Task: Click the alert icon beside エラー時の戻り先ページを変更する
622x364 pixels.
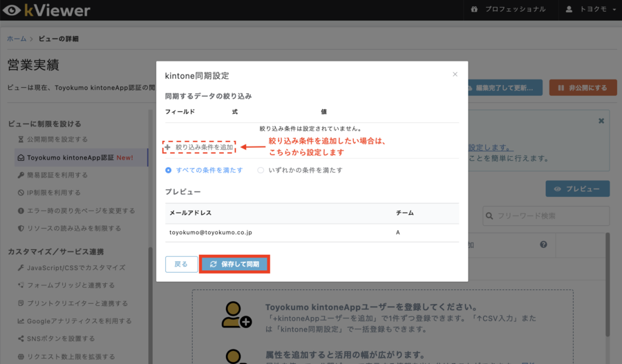Action: click(21, 211)
